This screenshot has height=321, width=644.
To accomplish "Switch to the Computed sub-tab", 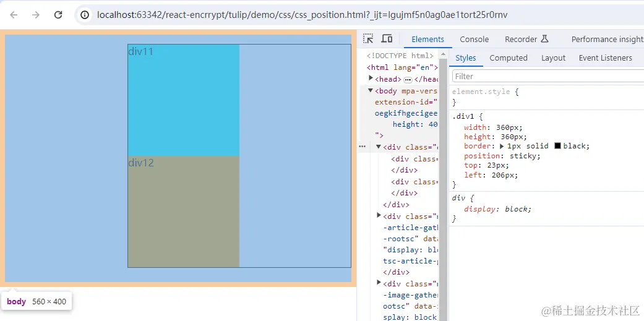I will pyautogui.click(x=509, y=58).
